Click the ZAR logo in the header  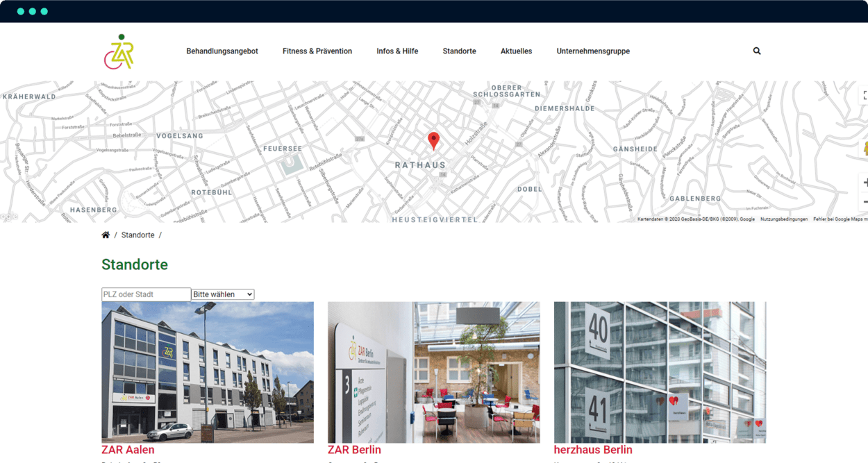tap(119, 52)
